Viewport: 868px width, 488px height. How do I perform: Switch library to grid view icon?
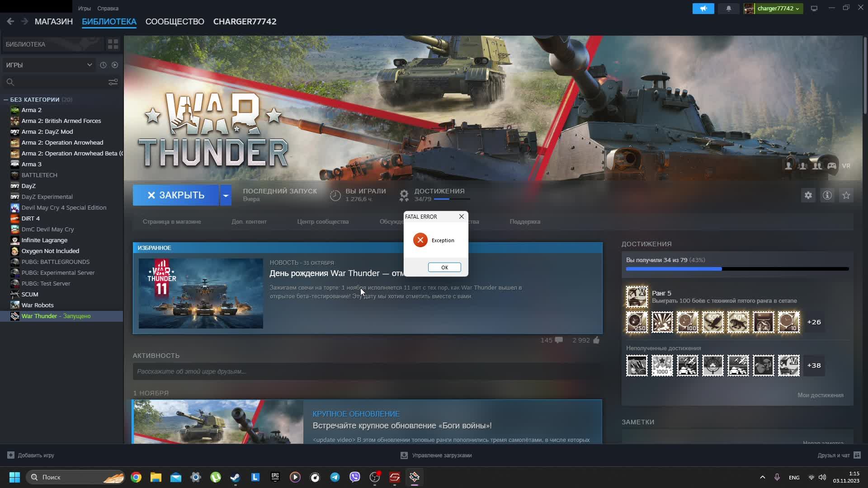point(113,44)
